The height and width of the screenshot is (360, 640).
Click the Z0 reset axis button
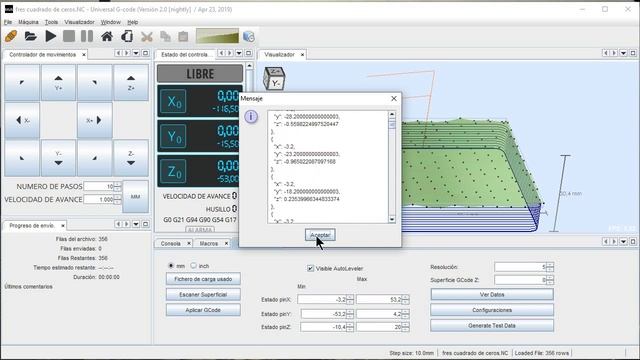174,171
